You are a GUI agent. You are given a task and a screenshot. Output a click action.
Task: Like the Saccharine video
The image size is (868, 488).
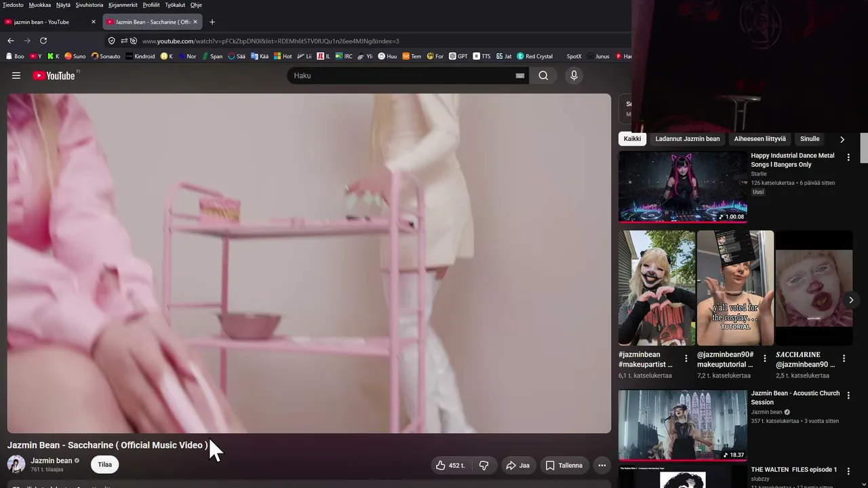[450, 466]
